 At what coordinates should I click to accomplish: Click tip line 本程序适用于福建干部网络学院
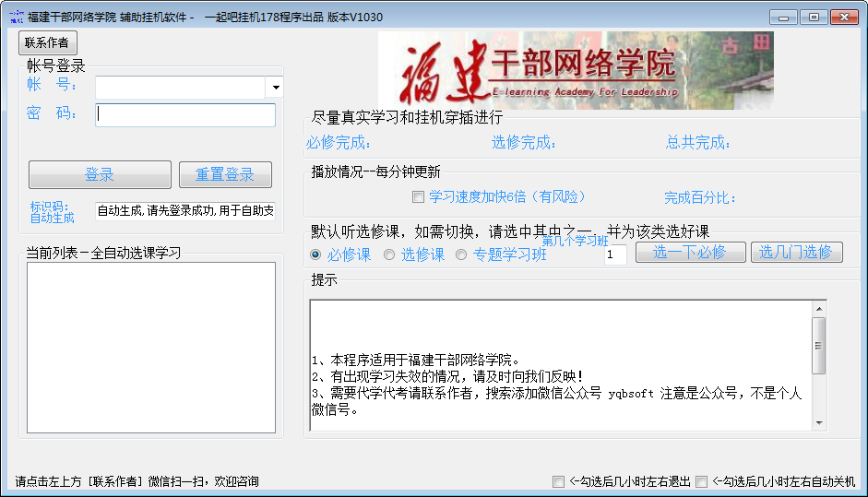point(416,361)
